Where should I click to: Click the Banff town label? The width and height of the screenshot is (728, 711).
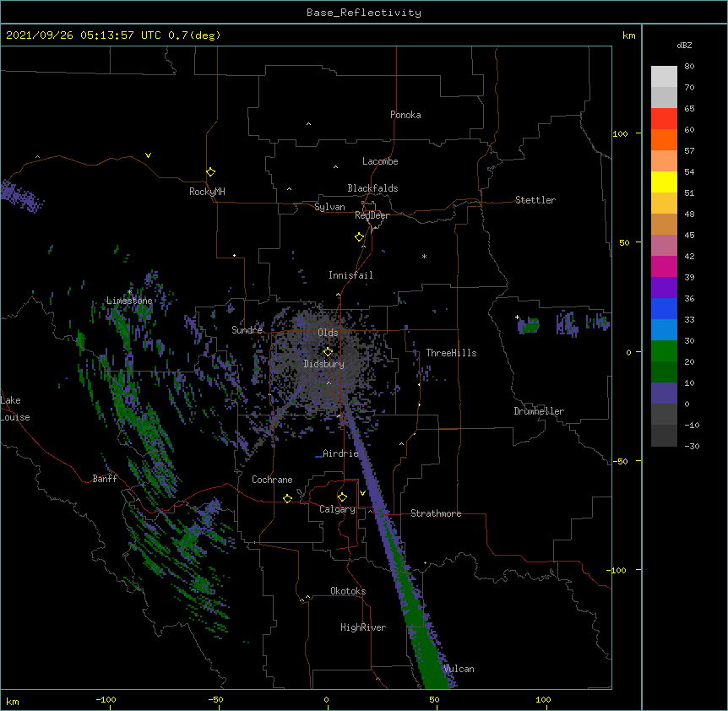(x=105, y=479)
